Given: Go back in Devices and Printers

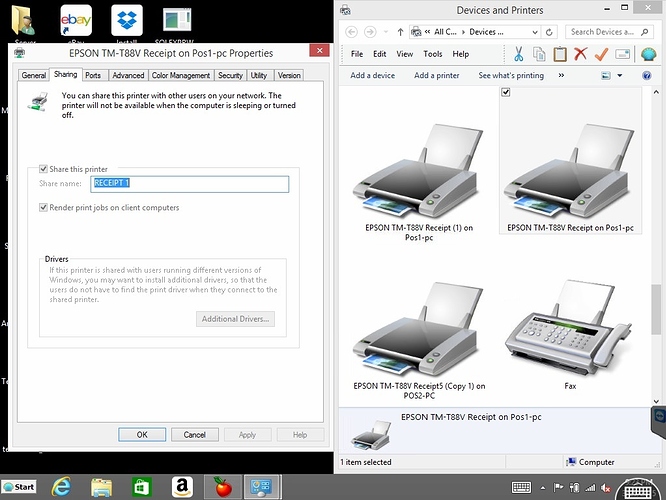Looking at the screenshot, I should (x=351, y=32).
